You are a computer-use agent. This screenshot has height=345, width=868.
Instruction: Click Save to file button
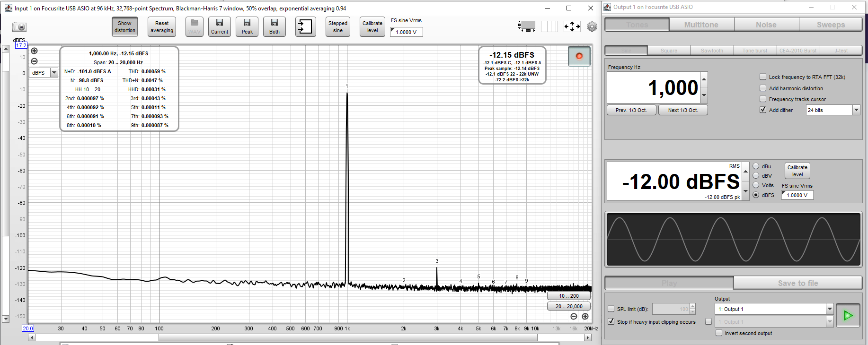coord(798,283)
